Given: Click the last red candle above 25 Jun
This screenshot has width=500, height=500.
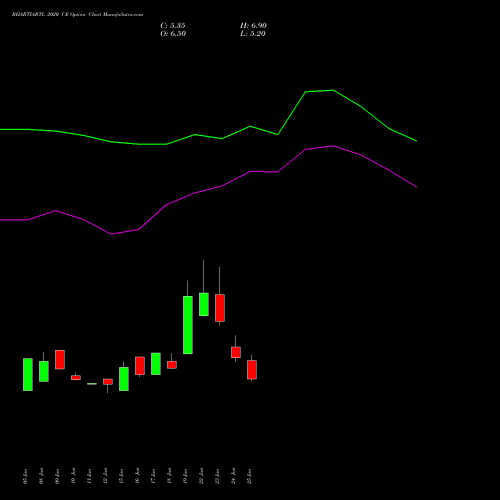Looking at the screenshot, I should 252,370.
